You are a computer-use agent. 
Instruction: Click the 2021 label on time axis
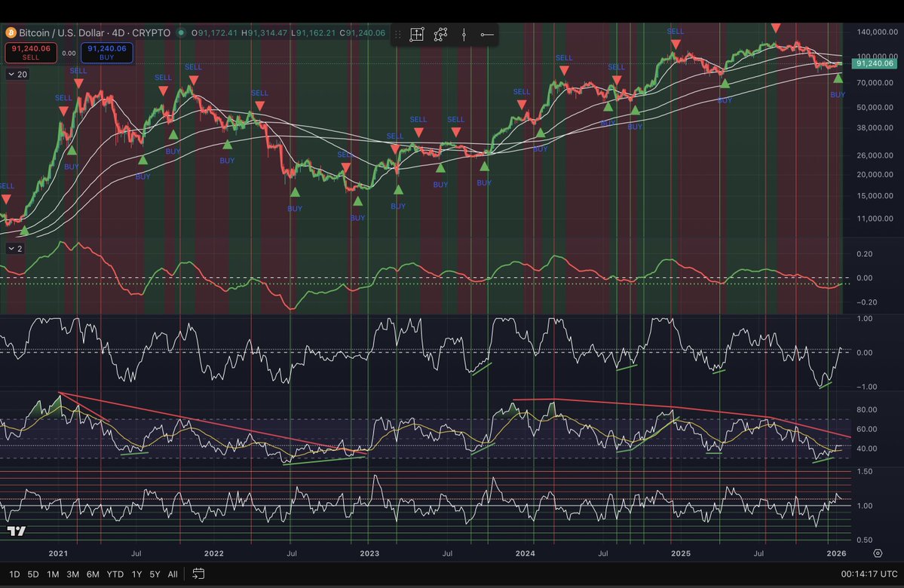[x=58, y=553]
